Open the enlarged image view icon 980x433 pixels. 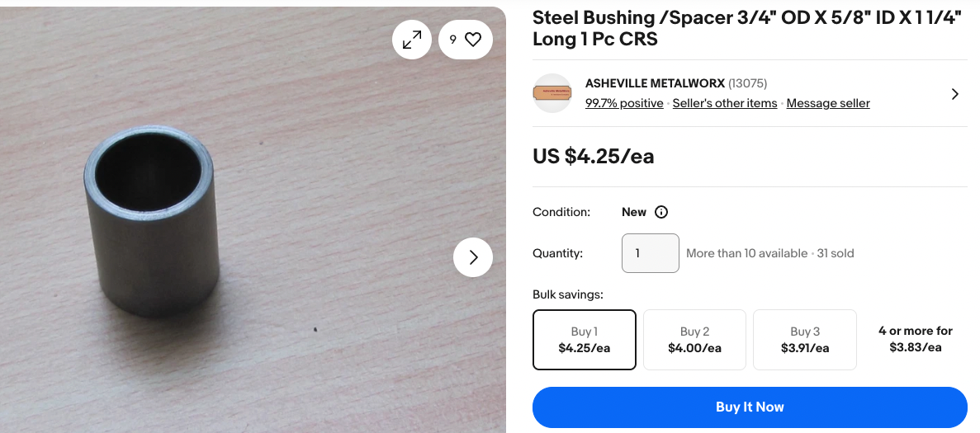point(412,39)
